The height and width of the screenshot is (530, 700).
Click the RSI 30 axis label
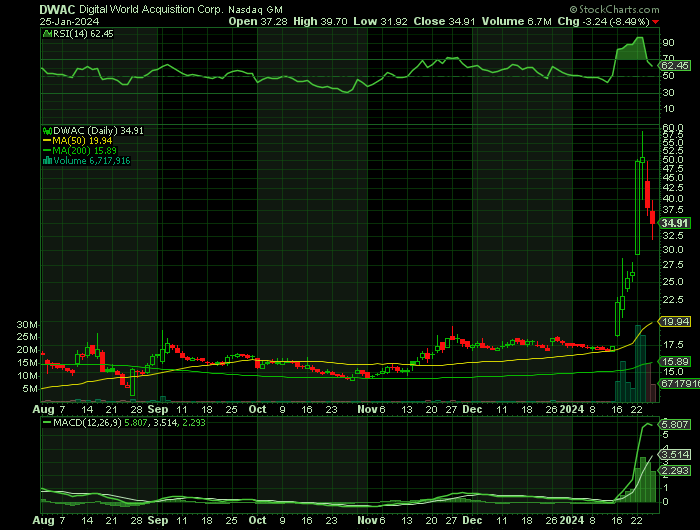pos(668,93)
